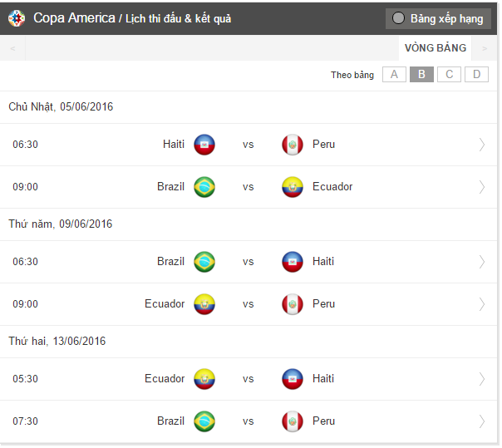Screen dimensions: 502x448
Task: Select the active group B tab
Action: [x=421, y=75]
